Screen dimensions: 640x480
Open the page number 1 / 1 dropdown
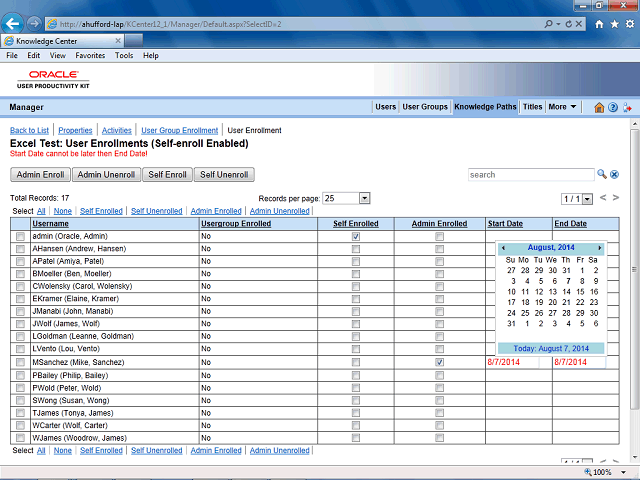pyautogui.click(x=587, y=199)
